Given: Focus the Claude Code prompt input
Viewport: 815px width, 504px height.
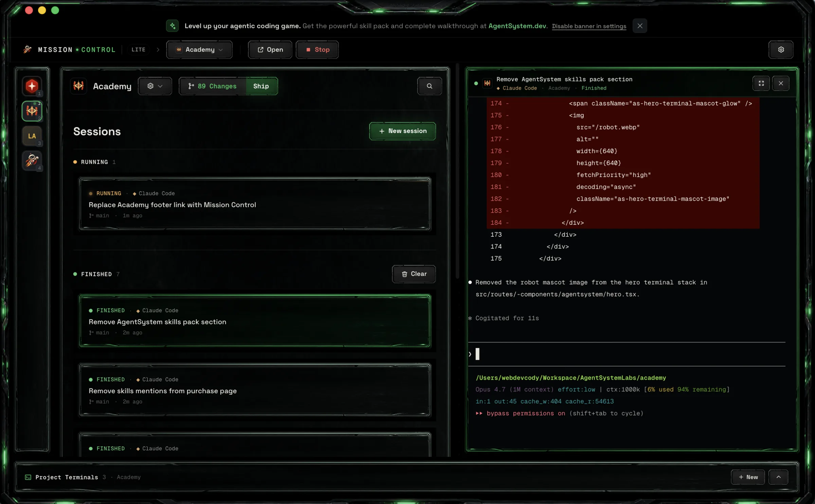Looking at the screenshot, I should pyautogui.click(x=627, y=354).
